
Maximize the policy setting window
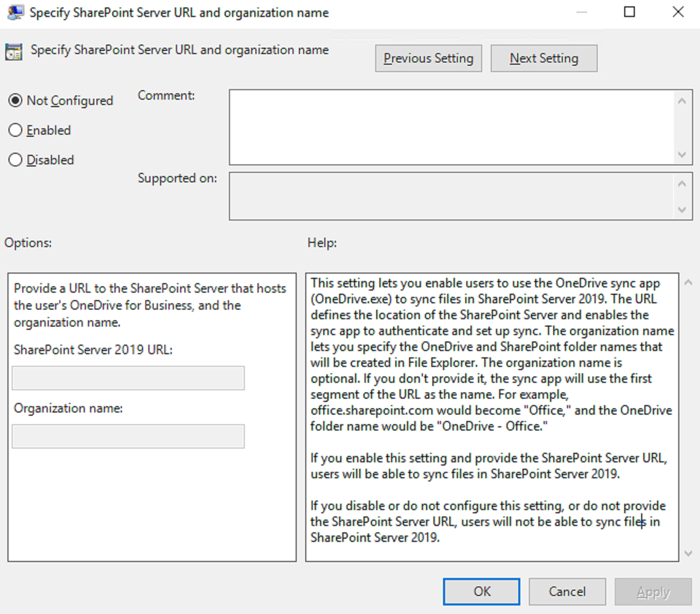pyautogui.click(x=629, y=12)
